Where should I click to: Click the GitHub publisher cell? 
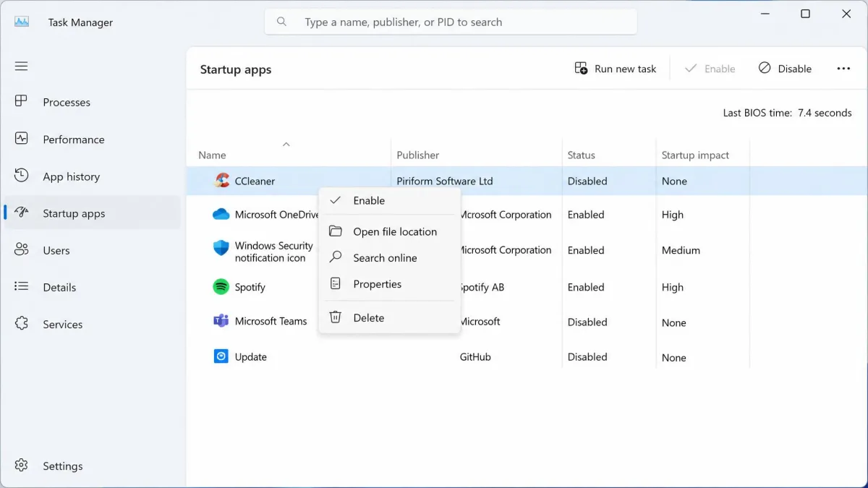point(475,356)
